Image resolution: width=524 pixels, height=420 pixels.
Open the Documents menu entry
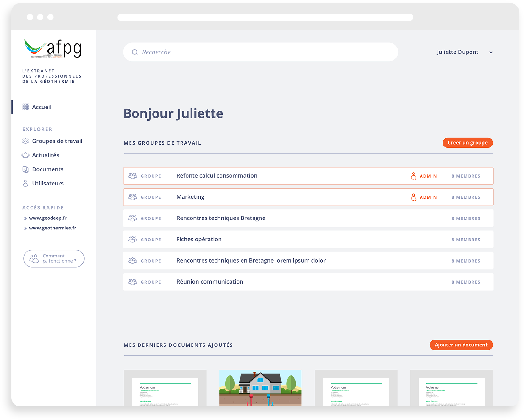43,169
